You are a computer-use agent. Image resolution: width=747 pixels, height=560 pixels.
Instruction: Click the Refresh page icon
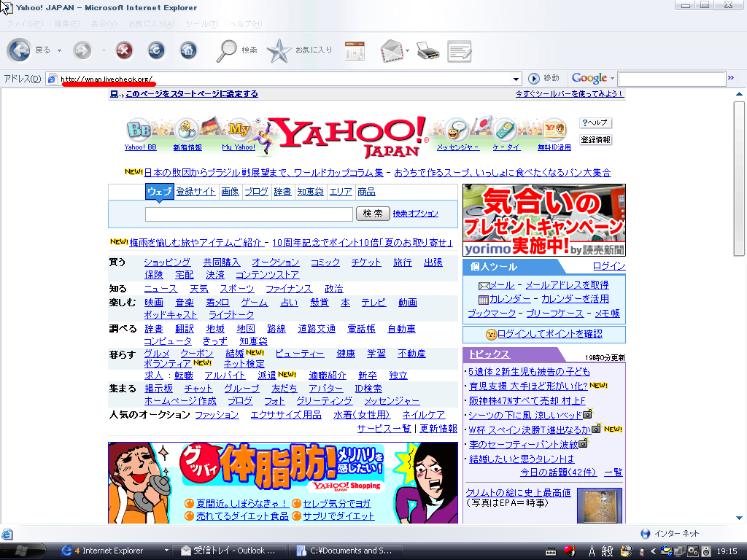tap(156, 50)
